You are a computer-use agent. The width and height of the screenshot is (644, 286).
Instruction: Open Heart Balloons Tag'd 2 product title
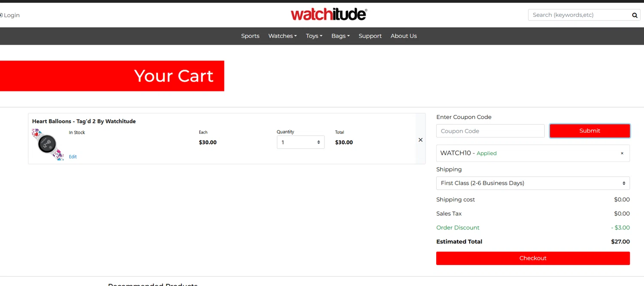pos(84,122)
